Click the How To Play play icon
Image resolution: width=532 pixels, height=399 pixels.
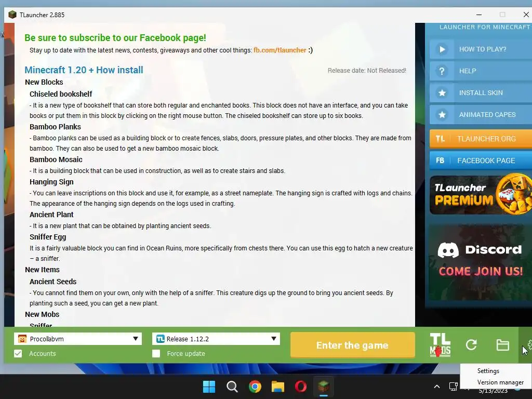pyautogui.click(x=442, y=49)
